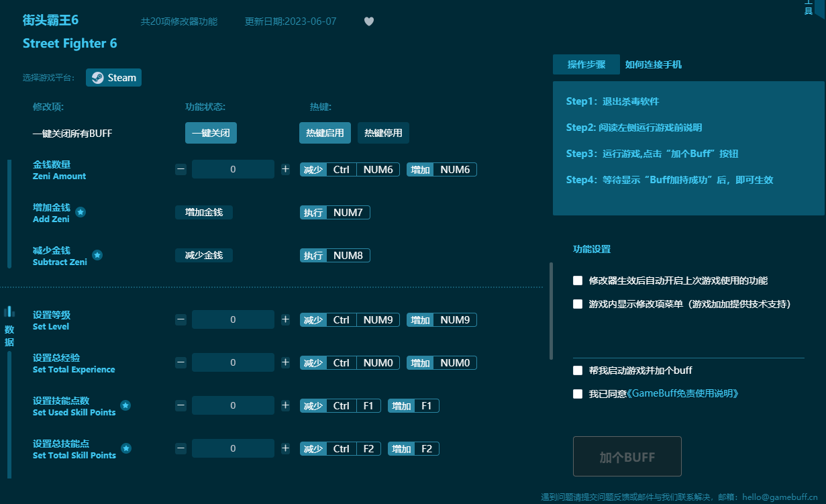This screenshot has height=504, width=826.
Task: Click the Total Experience increase hotkey NUM0
Action: (x=442, y=363)
